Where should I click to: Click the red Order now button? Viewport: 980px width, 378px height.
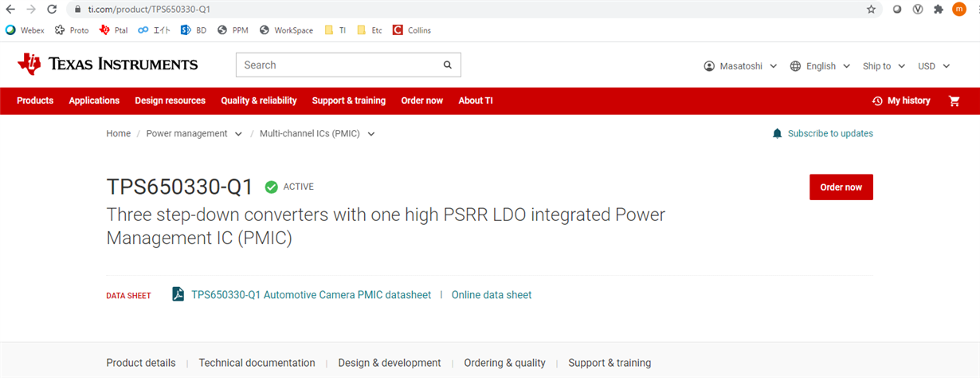(x=841, y=187)
